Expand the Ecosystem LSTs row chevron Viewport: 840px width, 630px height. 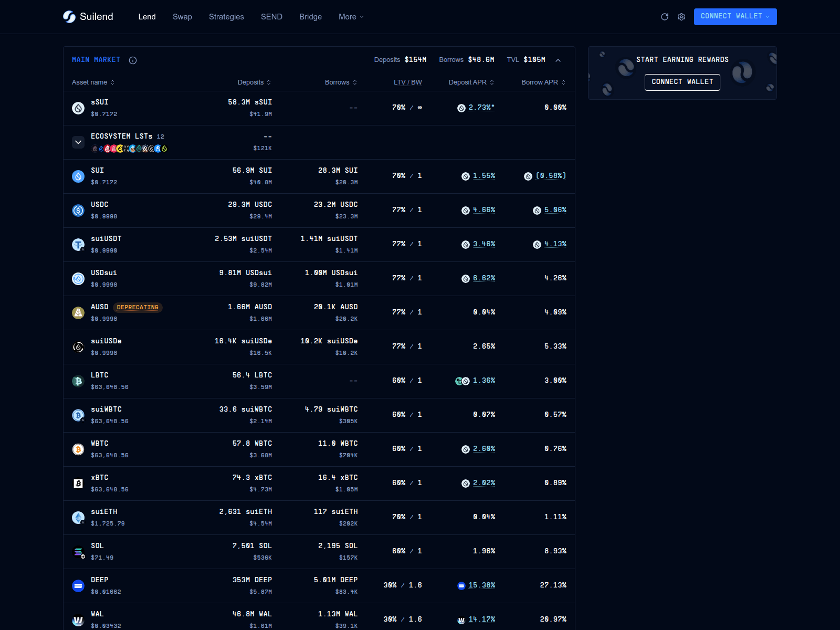click(78, 142)
